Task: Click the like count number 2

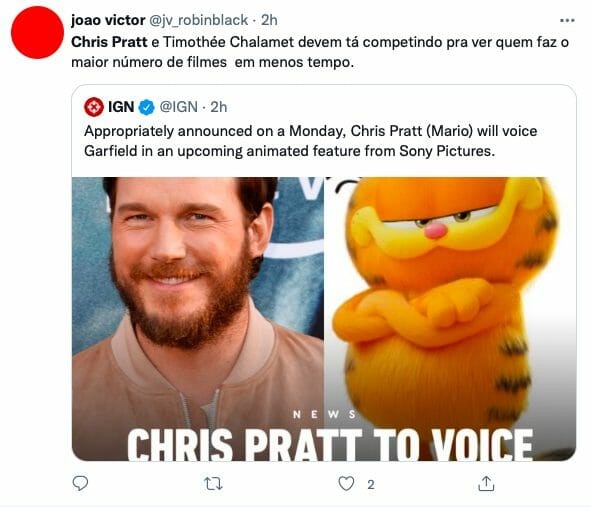Action: [371, 484]
